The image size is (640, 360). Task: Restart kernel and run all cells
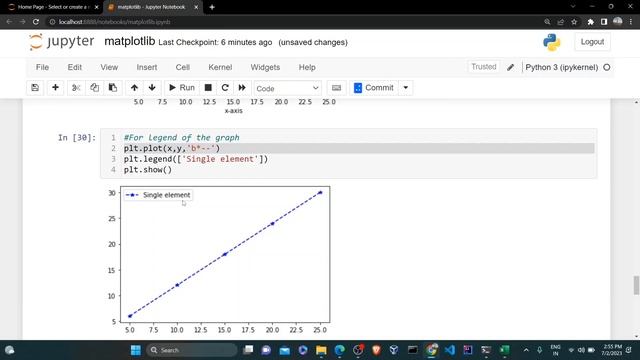pyautogui.click(x=242, y=88)
